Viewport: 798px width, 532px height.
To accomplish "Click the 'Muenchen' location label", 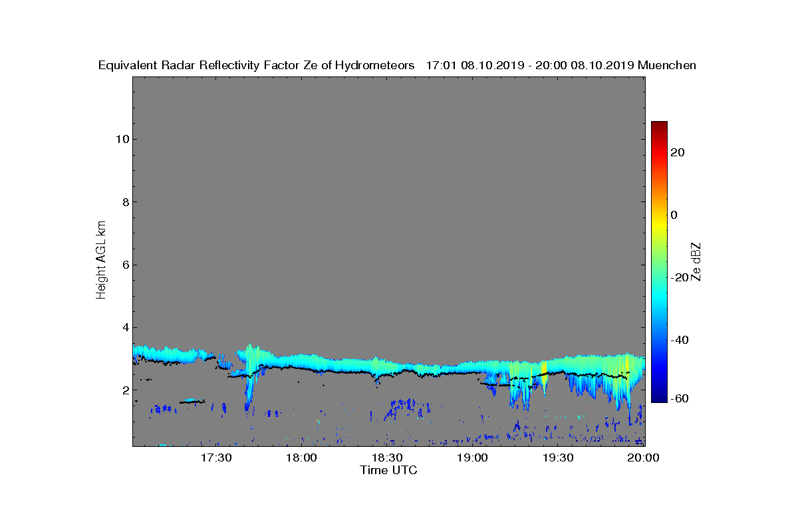I will (x=666, y=66).
